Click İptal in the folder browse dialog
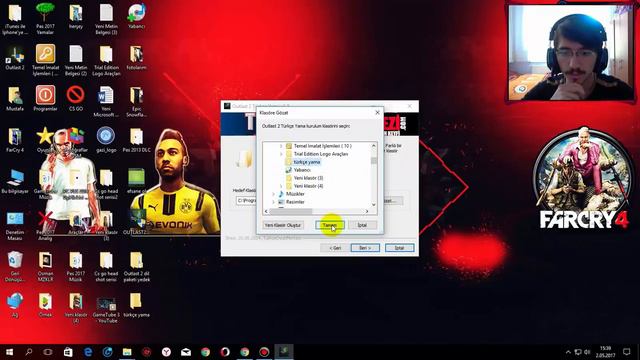Viewport: 640px width, 360px height. point(362,225)
